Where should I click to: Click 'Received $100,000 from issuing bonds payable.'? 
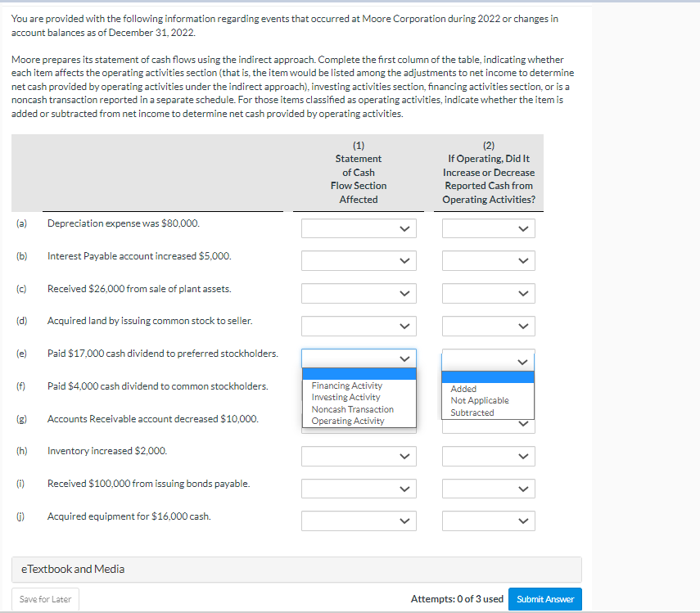pyautogui.click(x=149, y=484)
